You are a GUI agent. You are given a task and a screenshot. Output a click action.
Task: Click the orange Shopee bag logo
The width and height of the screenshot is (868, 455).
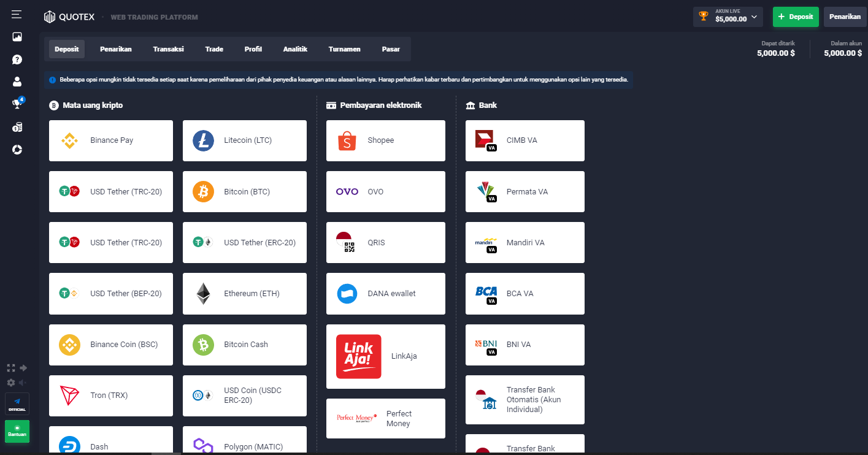pos(347,140)
